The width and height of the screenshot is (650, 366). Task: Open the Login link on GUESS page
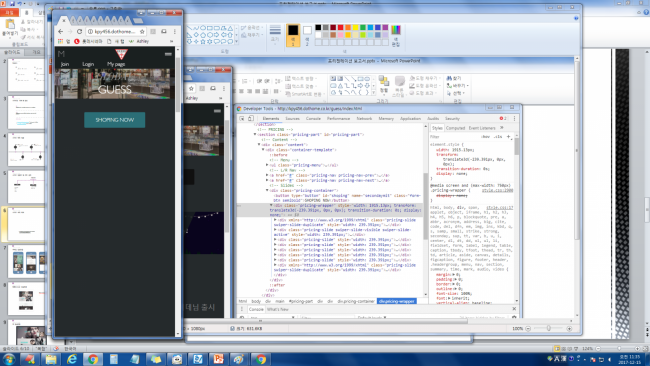(x=88, y=64)
